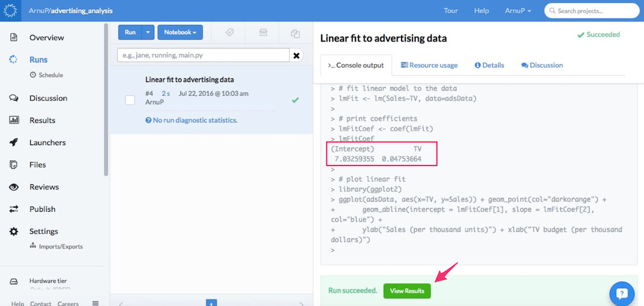
Task: Click the Reviews eye icon
Action: click(14, 187)
